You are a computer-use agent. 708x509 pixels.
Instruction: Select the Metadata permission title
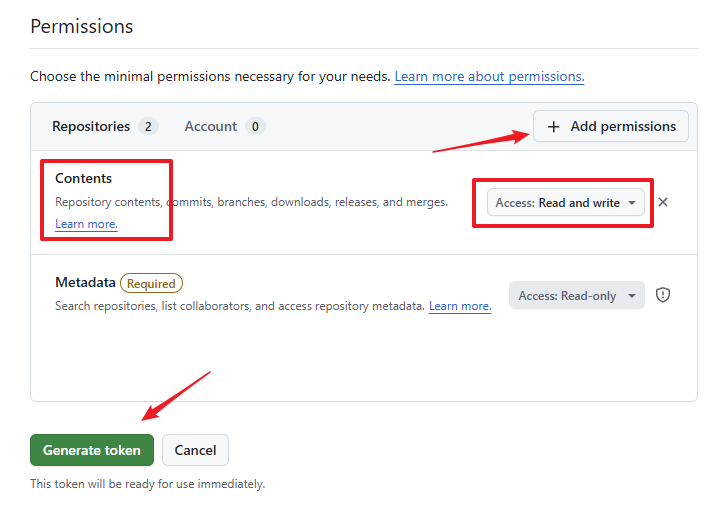[85, 283]
